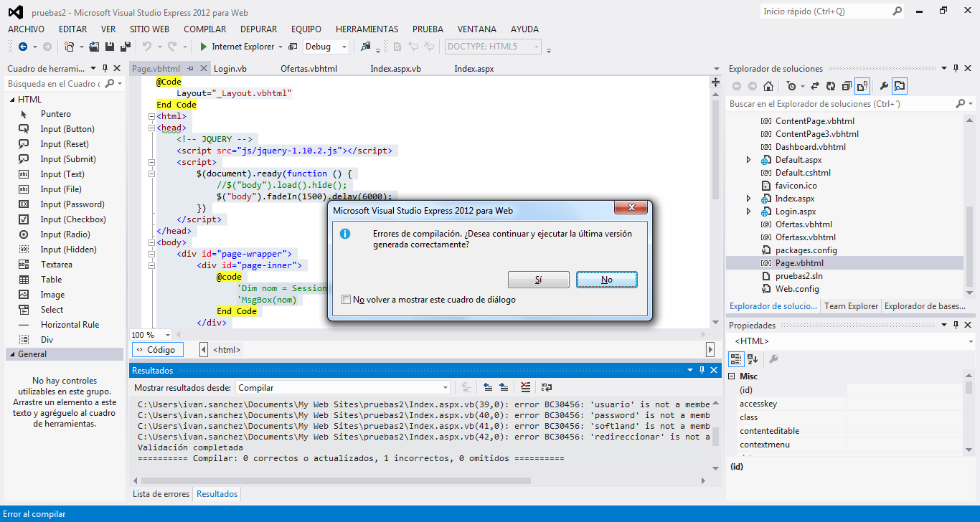Click the Refresh icon in Solution Explorer
This screenshot has width=980, height=522.
[x=831, y=86]
